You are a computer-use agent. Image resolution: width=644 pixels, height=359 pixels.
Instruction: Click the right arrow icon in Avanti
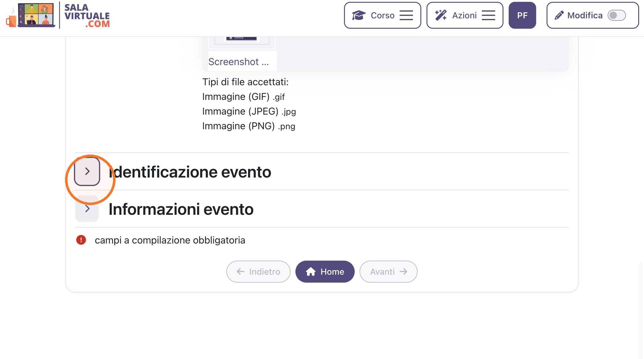coord(404,271)
